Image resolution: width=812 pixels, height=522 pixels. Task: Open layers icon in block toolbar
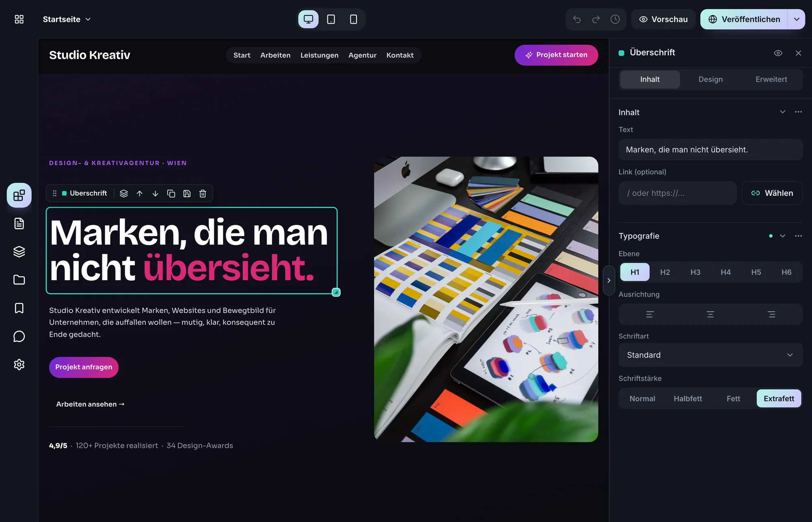coord(124,193)
